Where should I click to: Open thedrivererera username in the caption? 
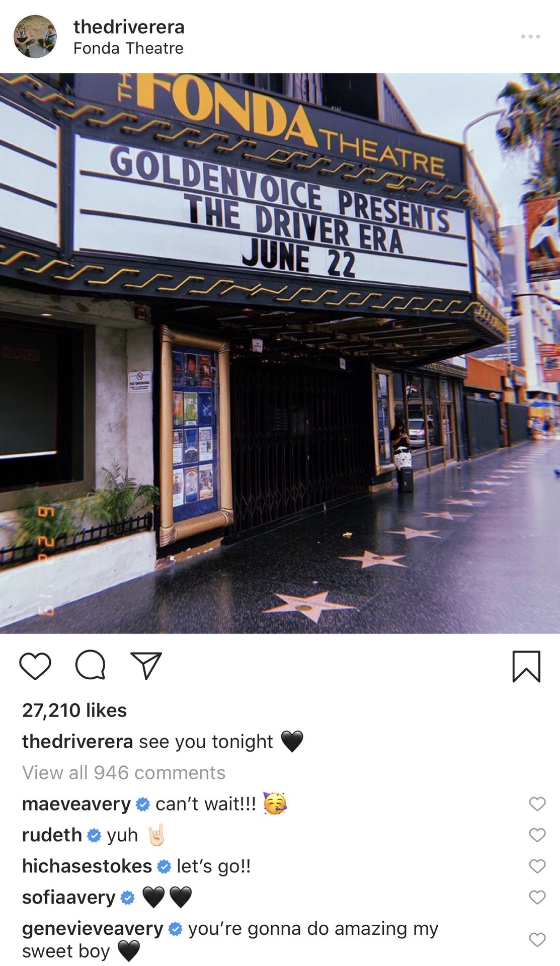[x=77, y=742]
